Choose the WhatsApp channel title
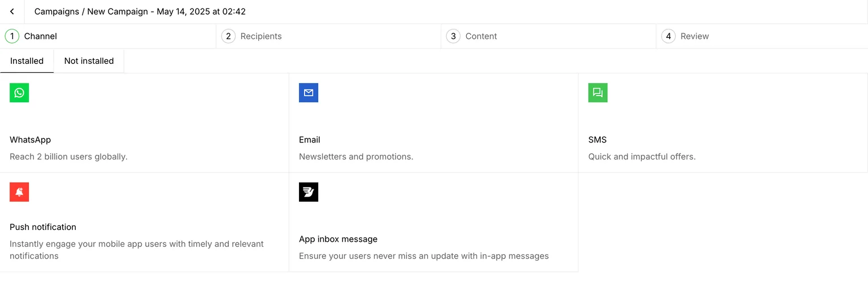This screenshot has height=304, width=868. point(30,140)
